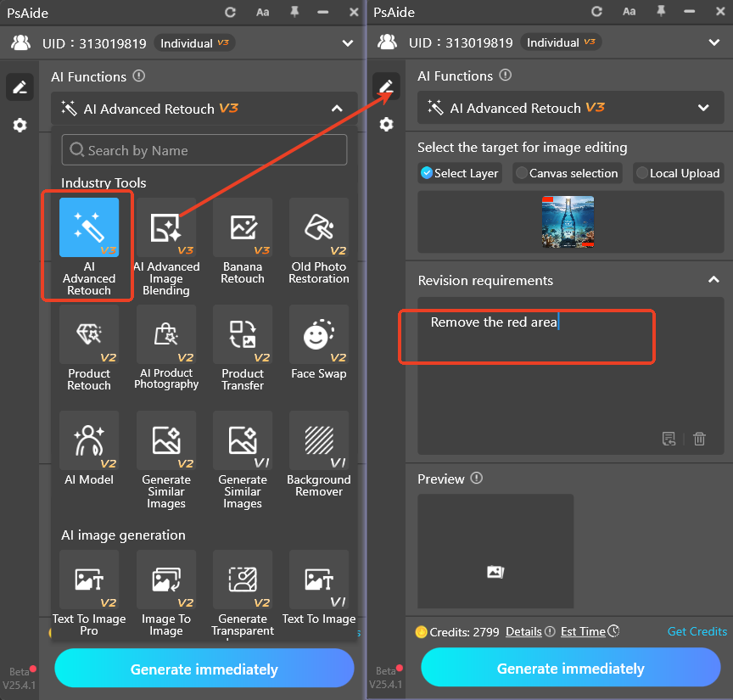
Task: Select the AI Model tool
Action: click(89, 441)
